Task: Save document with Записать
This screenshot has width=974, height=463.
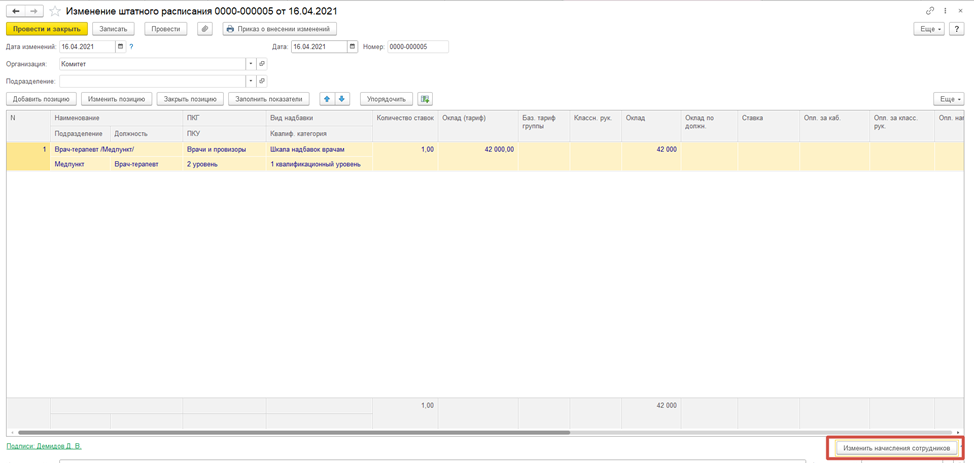Action: pos(114,29)
